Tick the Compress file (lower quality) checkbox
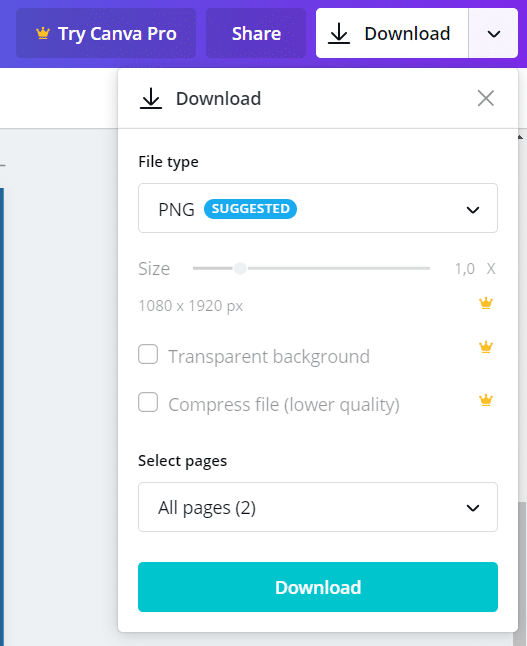Image resolution: width=527 pixels, height=646 pixels. pos(148,402)
